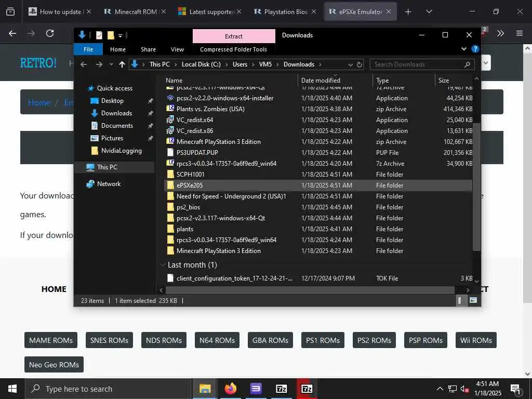
Task: Switch to large icons view layout
Action: point(473,300)
